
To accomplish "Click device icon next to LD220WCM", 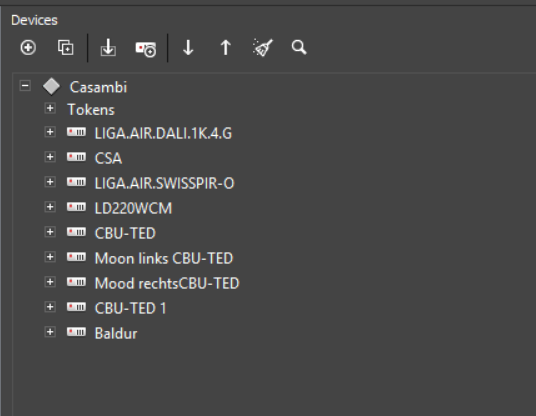I will coord(76,207).
